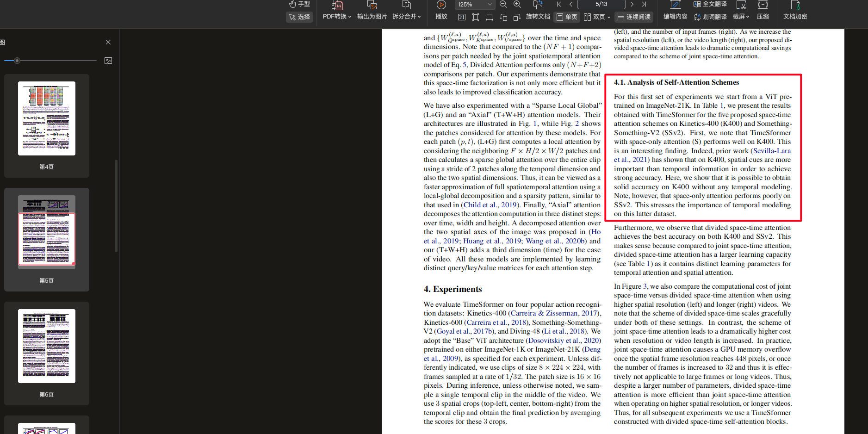Screen dimensions: 868x434
Task: Open the 125% zoom level dropdown
Action: (475, 5)
